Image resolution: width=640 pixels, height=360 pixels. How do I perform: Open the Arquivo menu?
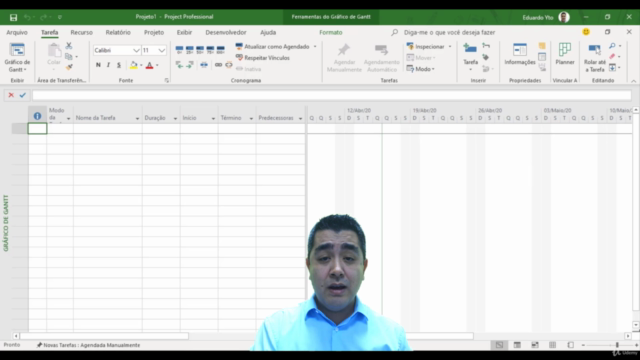17,32
